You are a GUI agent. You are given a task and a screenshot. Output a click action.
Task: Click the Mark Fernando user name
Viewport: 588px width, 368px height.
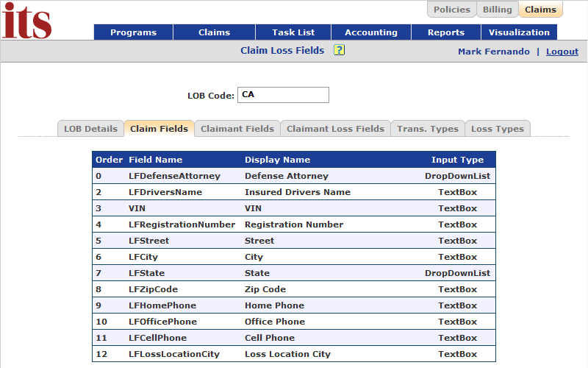pyautogui.click(x=493, y=52)
